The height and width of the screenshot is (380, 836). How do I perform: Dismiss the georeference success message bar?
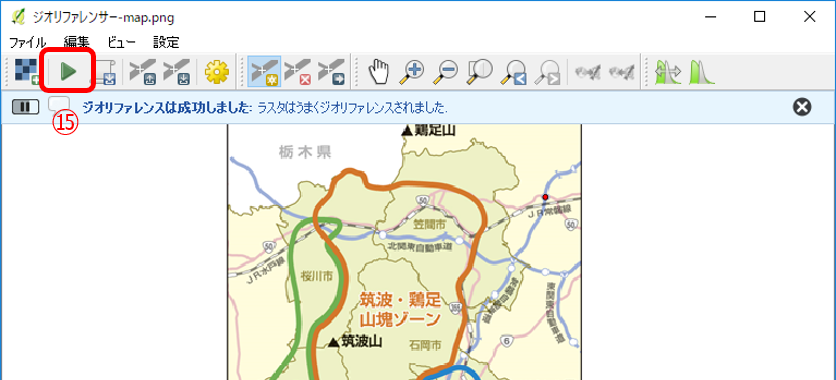click(802, 107)
